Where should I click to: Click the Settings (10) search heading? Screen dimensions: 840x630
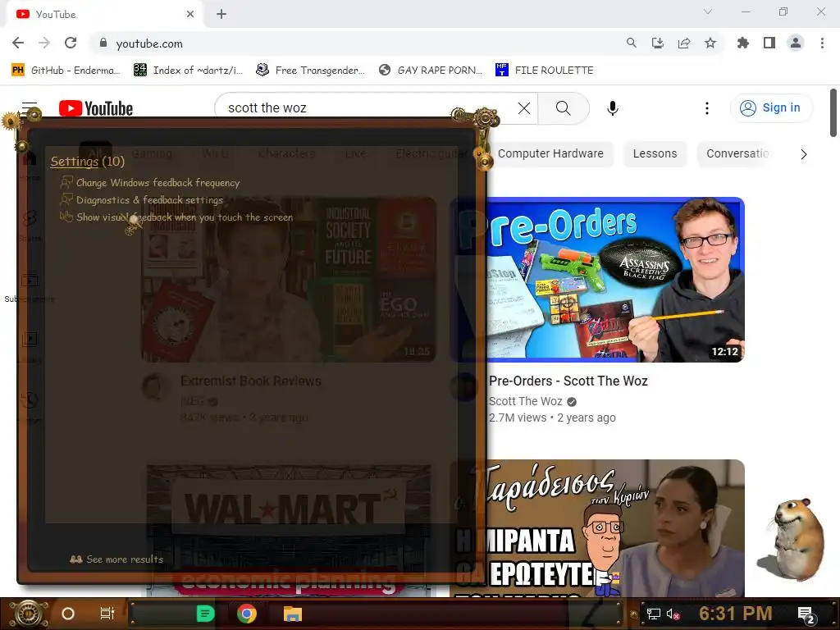coord(87,162)
